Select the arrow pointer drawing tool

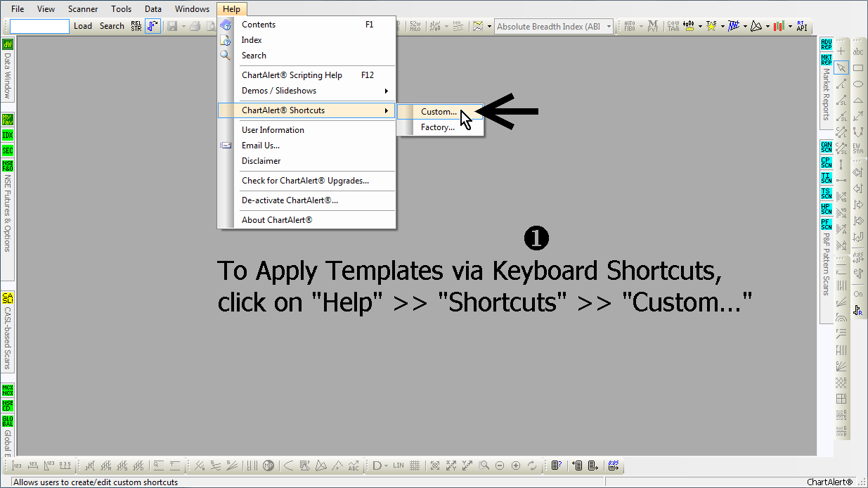click(841, 68)
